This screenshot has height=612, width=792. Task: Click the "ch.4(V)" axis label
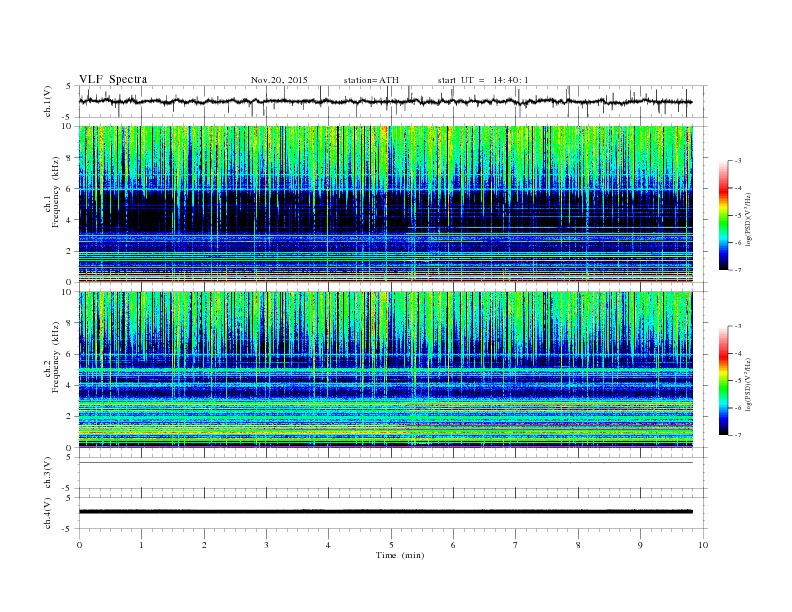(x=48, y=513)
